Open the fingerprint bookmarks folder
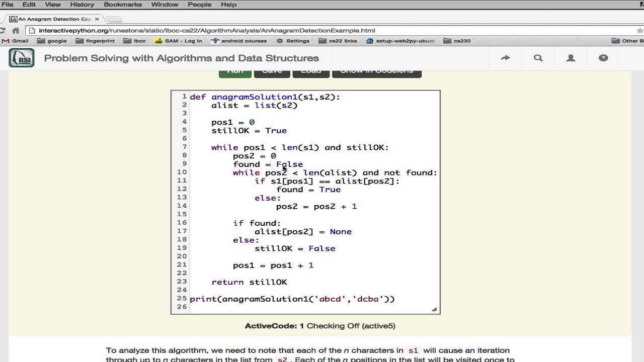This screenshot has width=644, height=362. [95, 41]
